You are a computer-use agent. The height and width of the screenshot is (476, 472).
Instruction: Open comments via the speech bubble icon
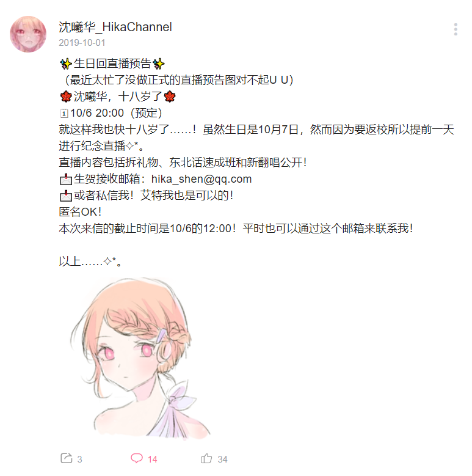point(137,458)
